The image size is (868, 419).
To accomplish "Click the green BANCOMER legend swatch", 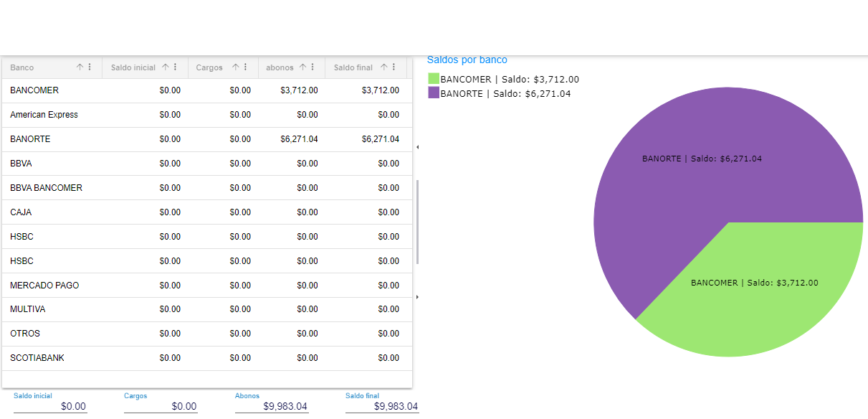I will point(434,79).
